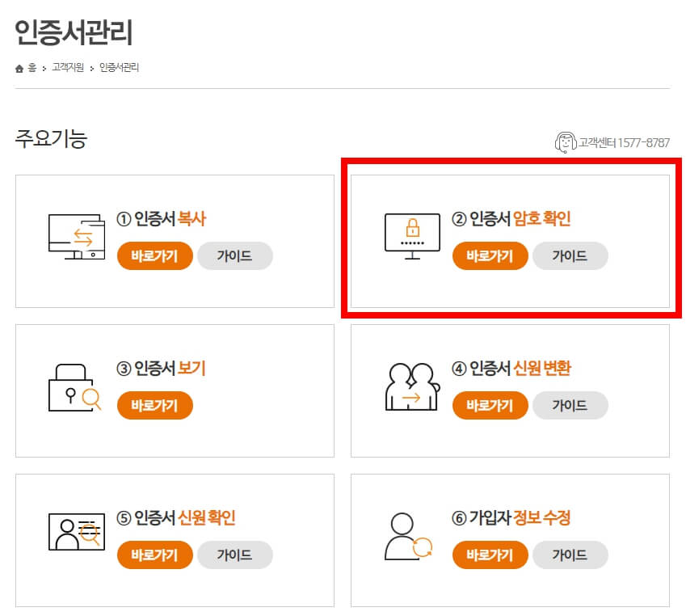The width and height of the screenshot is (686, 616).
Task: Open 바로가기 for 인증서 암호 확인
Action: 490,255
